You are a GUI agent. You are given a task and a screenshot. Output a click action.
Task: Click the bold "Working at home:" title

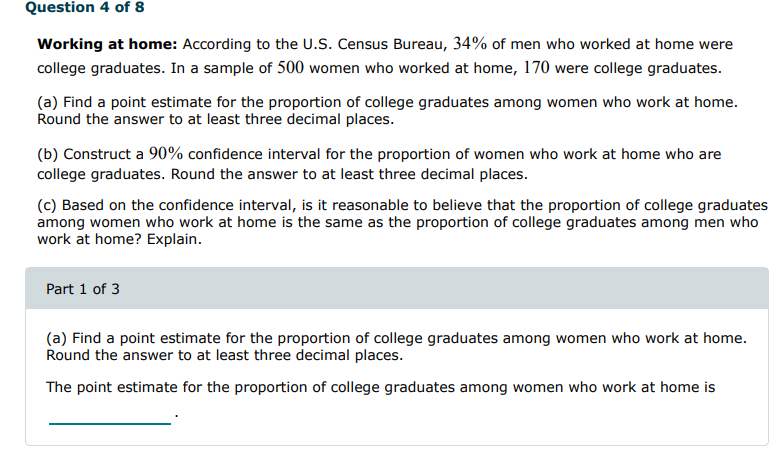tap(108, 45)
